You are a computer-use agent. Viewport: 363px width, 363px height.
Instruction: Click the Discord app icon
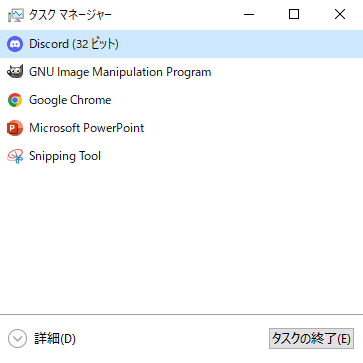point(15,44)
